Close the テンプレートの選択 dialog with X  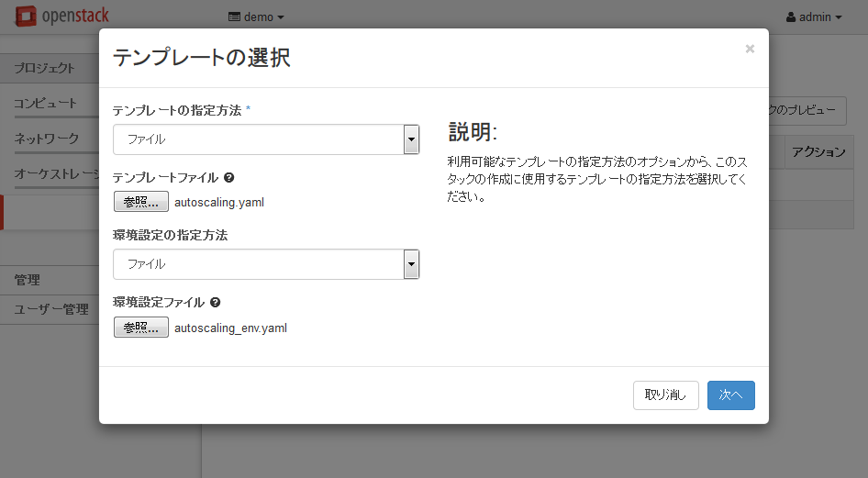pyautogui.click(x=750, y=49)
